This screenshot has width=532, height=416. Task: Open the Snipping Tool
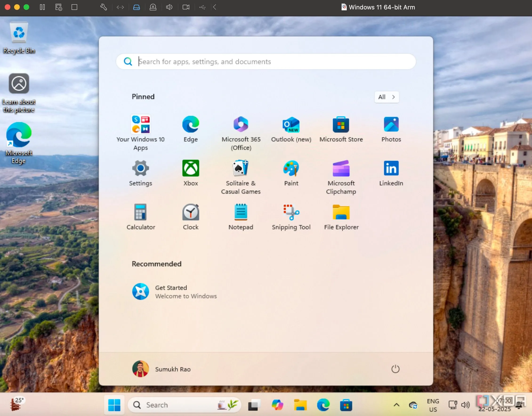[291, 217]
